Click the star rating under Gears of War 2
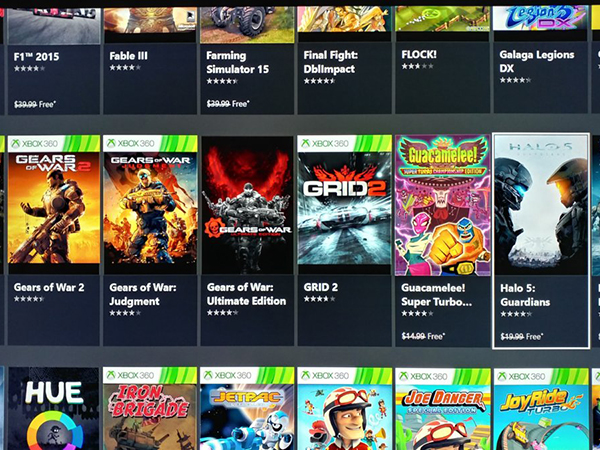This screenshot has width=600, height=450. click(x=29, y=299)
